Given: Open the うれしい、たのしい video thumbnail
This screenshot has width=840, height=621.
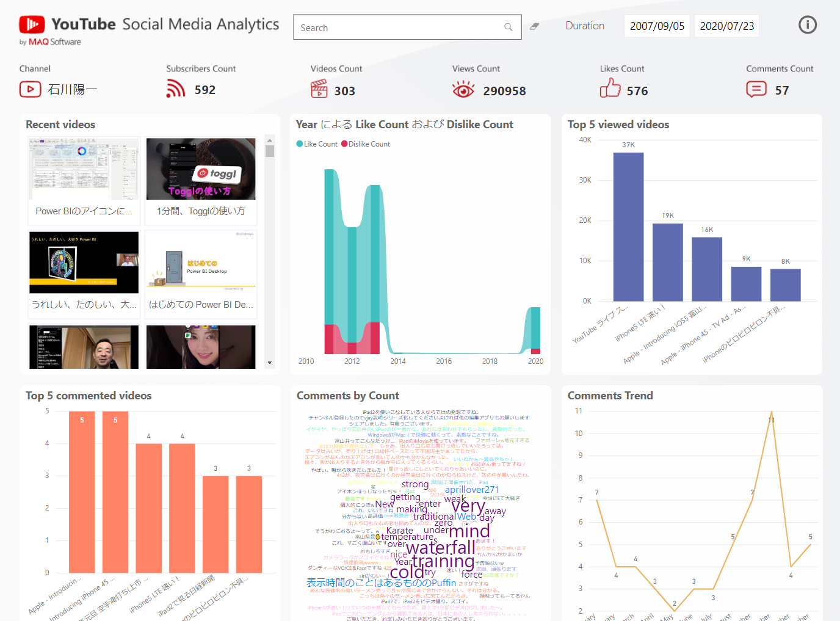Looking at the screenshot, I should coord(84,263).
